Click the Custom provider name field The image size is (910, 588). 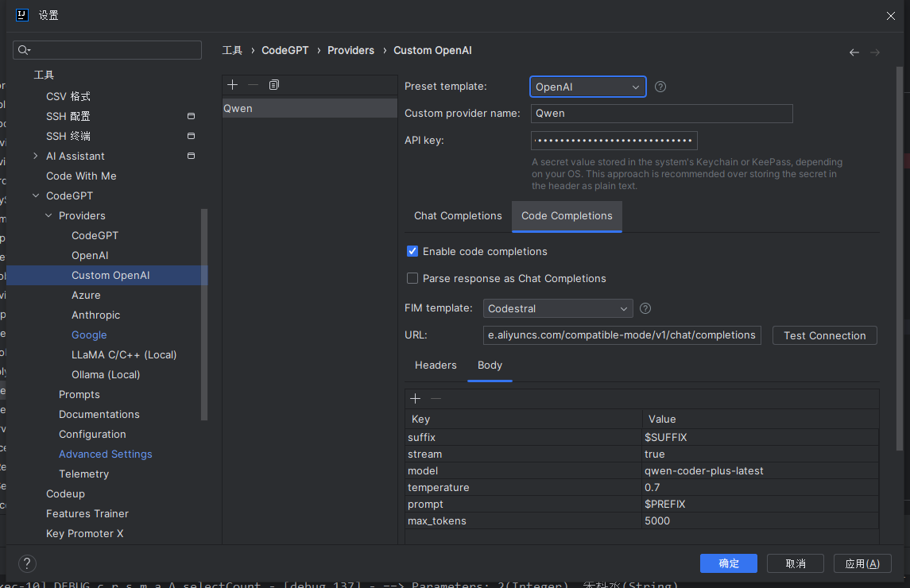click(x=661, y=114)
